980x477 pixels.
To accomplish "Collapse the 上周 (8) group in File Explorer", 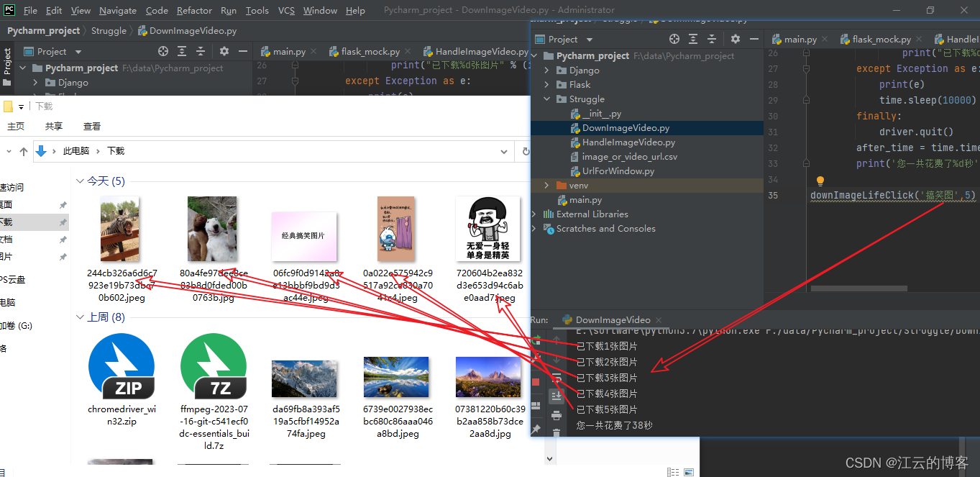I will [x=81, y=317].
